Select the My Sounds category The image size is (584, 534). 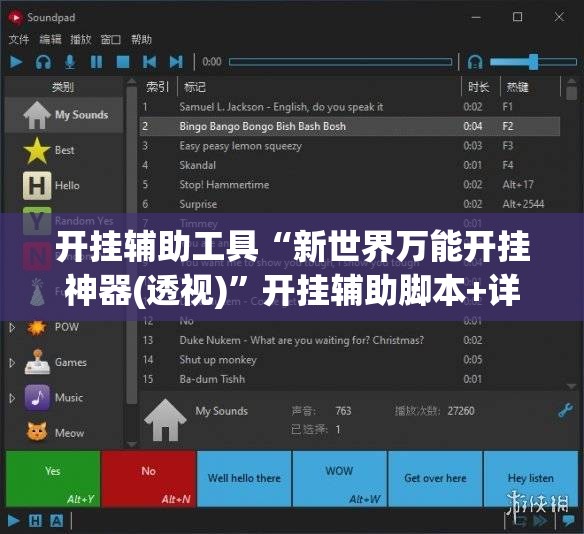tap(64, 115)
